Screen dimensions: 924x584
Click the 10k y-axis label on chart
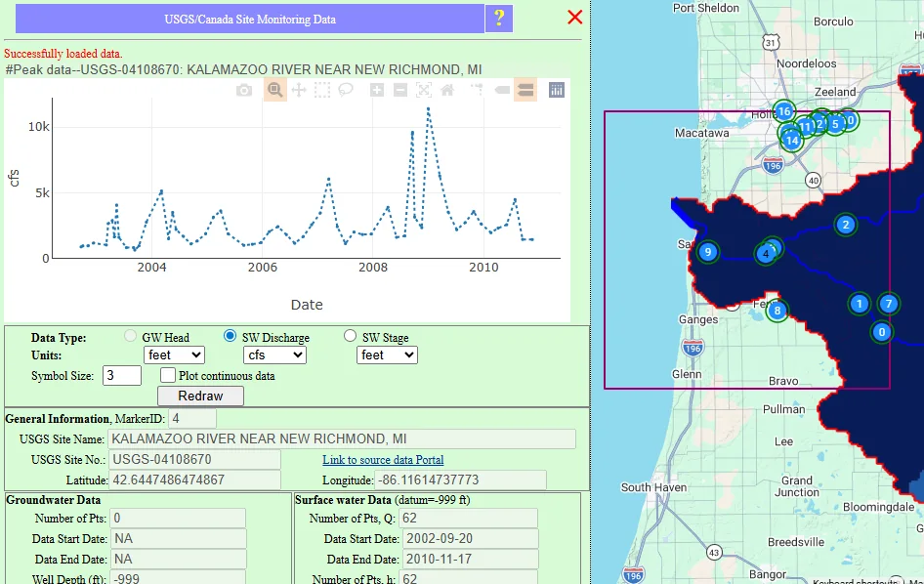click(39, 127)
